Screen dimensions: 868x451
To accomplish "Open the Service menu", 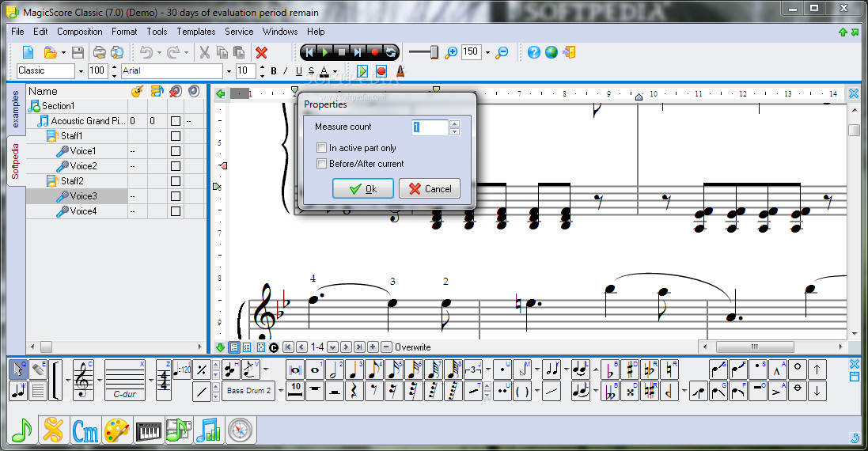I will click(239, 32).
